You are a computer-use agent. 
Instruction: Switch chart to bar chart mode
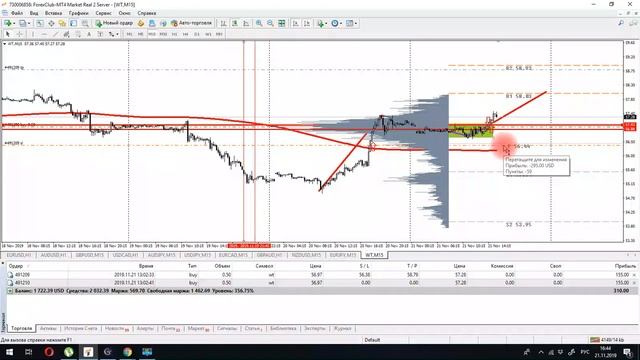pyautogui.click(x=224, y=23)
